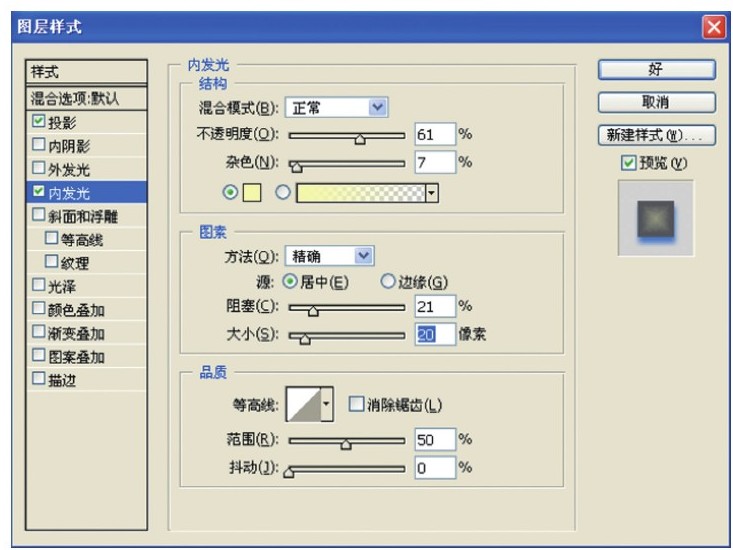Enable the 图案叠加 checkbox
This screenshot has height=550, width=733.
tap(39, 355)
